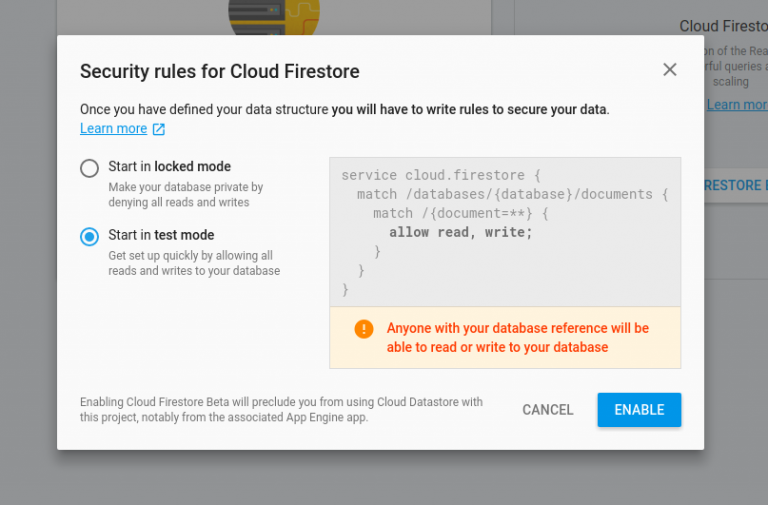This screenshot has width=768, height=505.
Task: Select the test mode radio button
Action: click(90, 237)
